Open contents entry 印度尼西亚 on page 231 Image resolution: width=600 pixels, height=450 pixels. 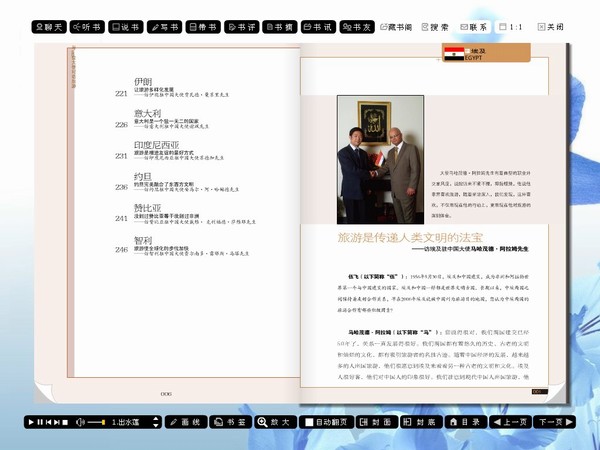170,150
